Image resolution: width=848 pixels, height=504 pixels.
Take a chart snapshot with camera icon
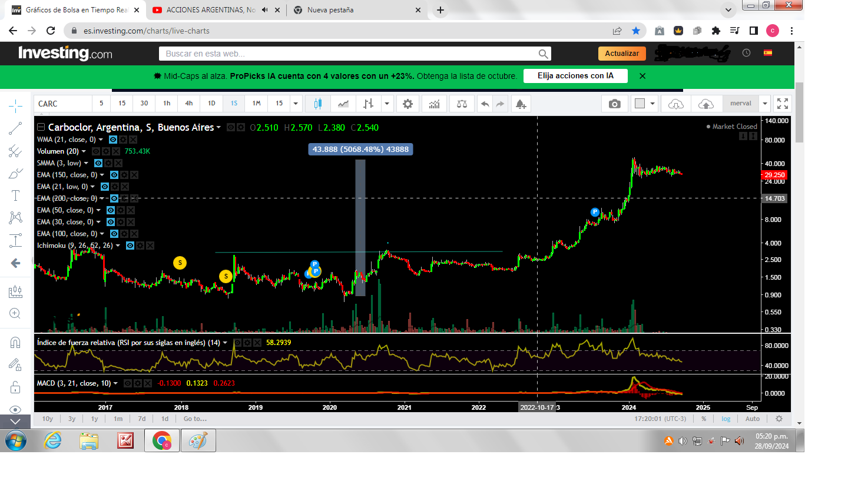pos(614,104)
